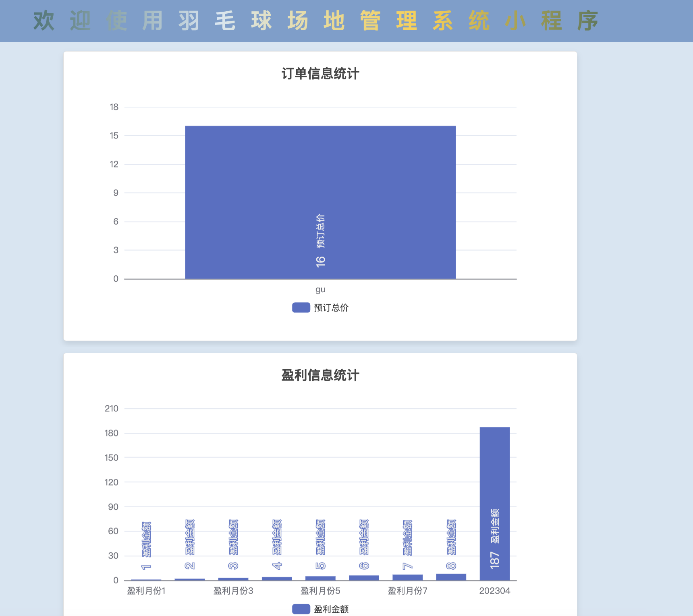Click the 欢迎使用羽毛球场地管理系统小程序 header title

tap(316, 21)
